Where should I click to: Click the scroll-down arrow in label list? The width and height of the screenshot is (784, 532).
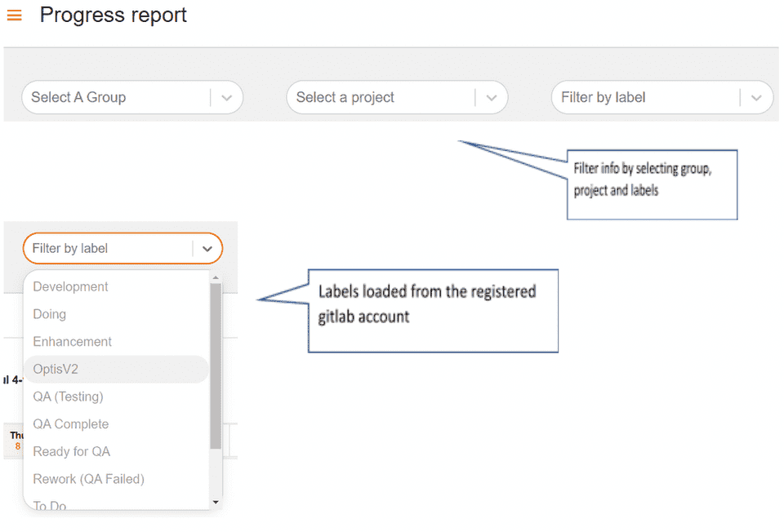[216, 503]
